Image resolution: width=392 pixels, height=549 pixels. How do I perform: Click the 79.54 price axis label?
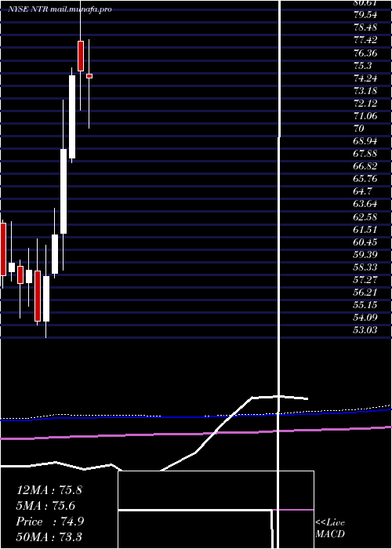click(366, 15)
